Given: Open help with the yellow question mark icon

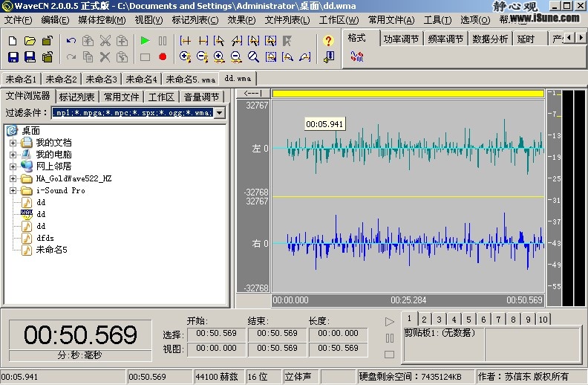Looking at the screenshot, I should (x=328, y=41).
